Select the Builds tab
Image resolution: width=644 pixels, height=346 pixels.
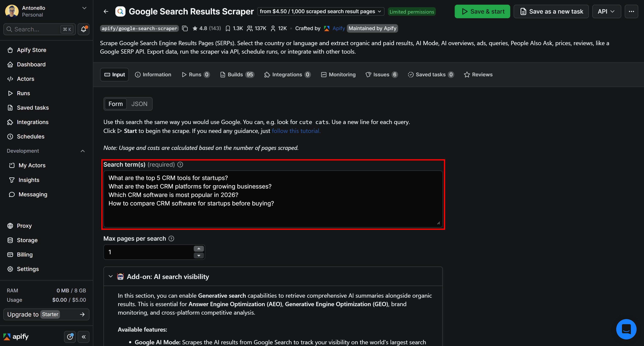click(x=237, y=74)
